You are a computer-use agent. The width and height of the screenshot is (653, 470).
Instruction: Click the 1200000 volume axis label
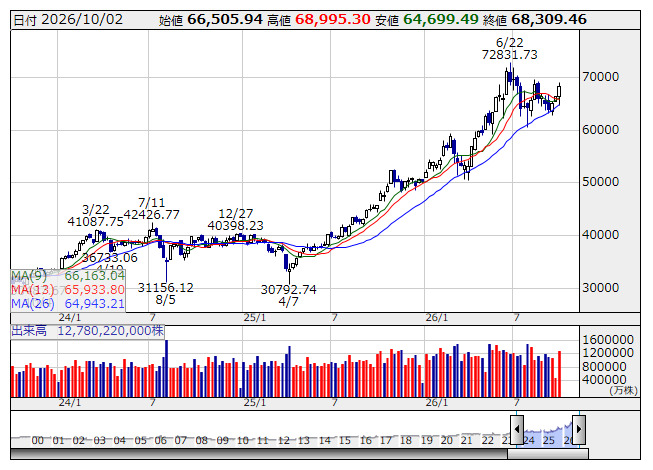(x=608, y=353)
